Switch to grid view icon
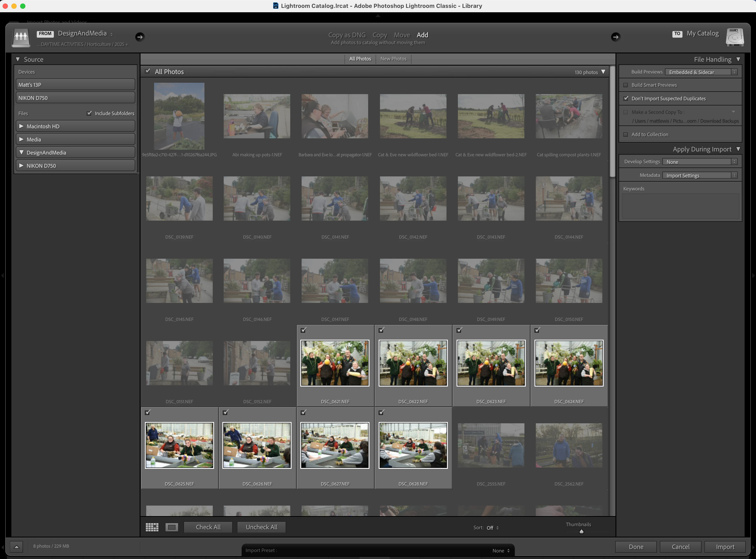 152,527
